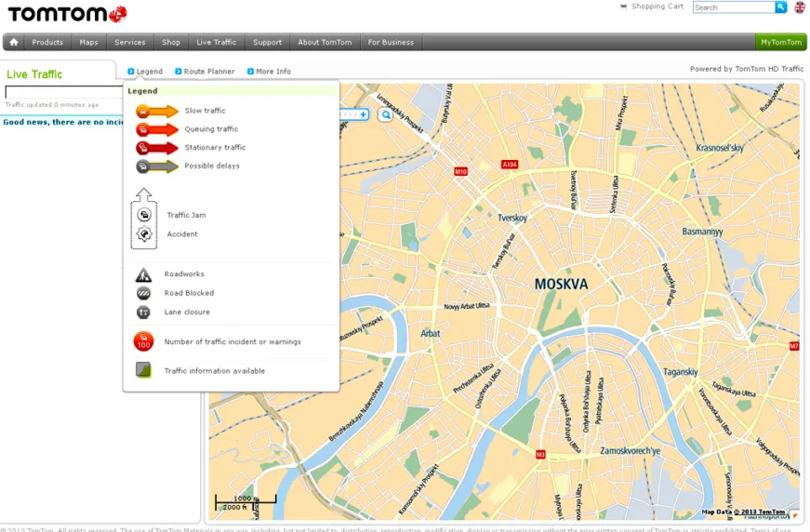Click the map search magnifier icon
The image size is (810, 532).
[385, 114]
